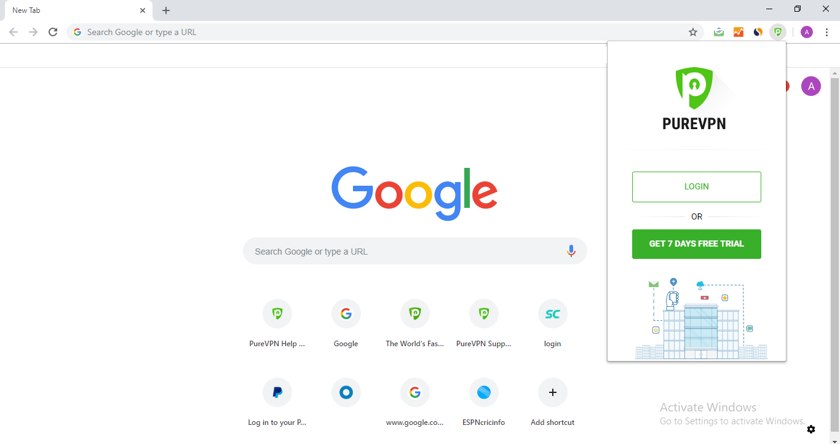Open the unlabeled blue ring shortcut
840x444 pixels.
(x=346, y=393)
